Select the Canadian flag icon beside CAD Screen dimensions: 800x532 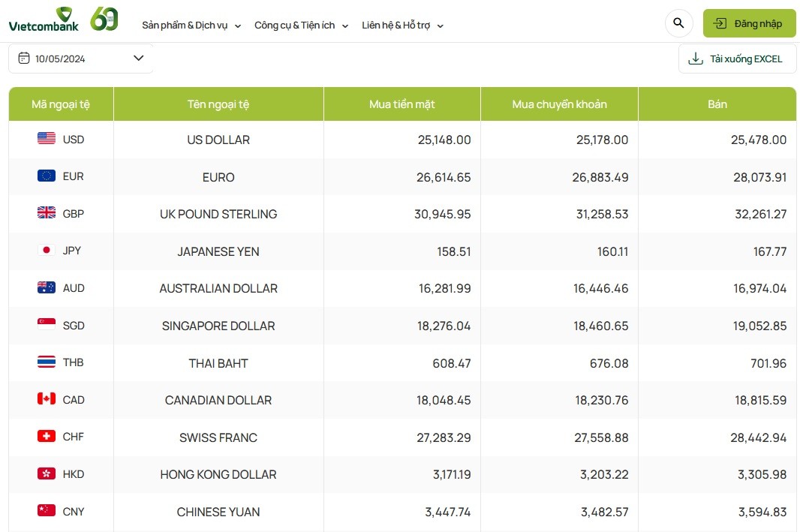coord(47,399)
